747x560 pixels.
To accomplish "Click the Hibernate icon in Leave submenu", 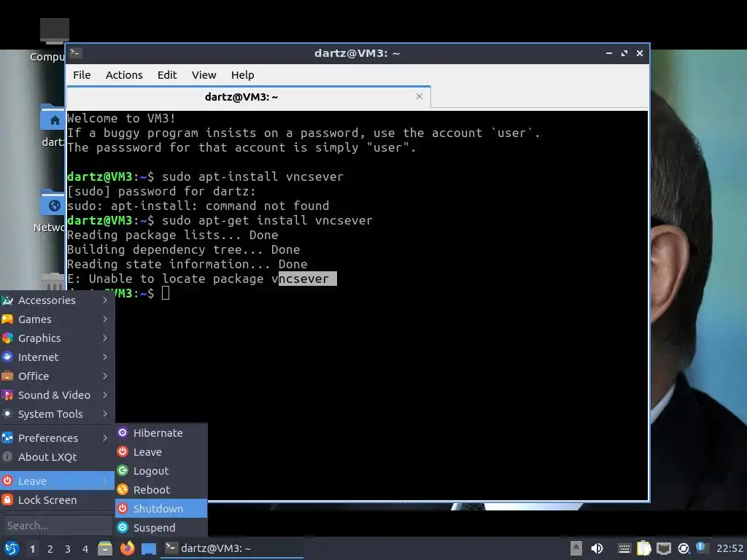I will click(x=123, y=432).
